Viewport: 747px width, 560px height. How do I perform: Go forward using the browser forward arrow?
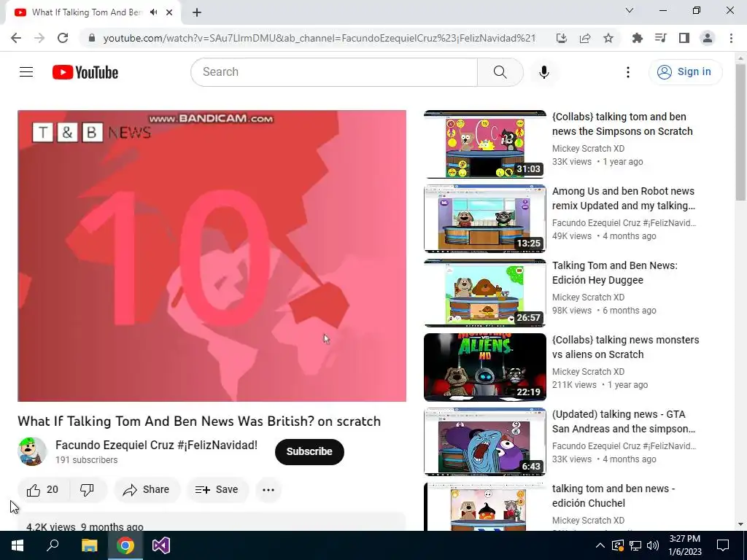[x=39, y=38]
